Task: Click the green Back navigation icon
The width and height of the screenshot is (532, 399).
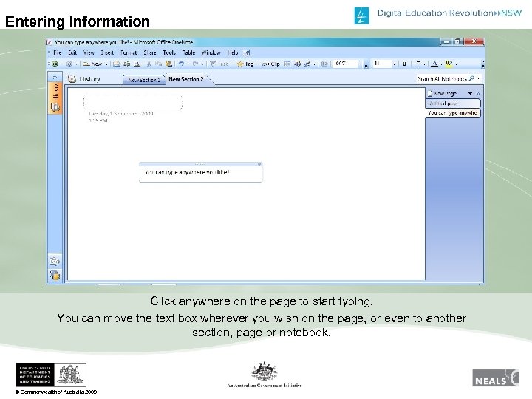Action: (x=55, y=64)
